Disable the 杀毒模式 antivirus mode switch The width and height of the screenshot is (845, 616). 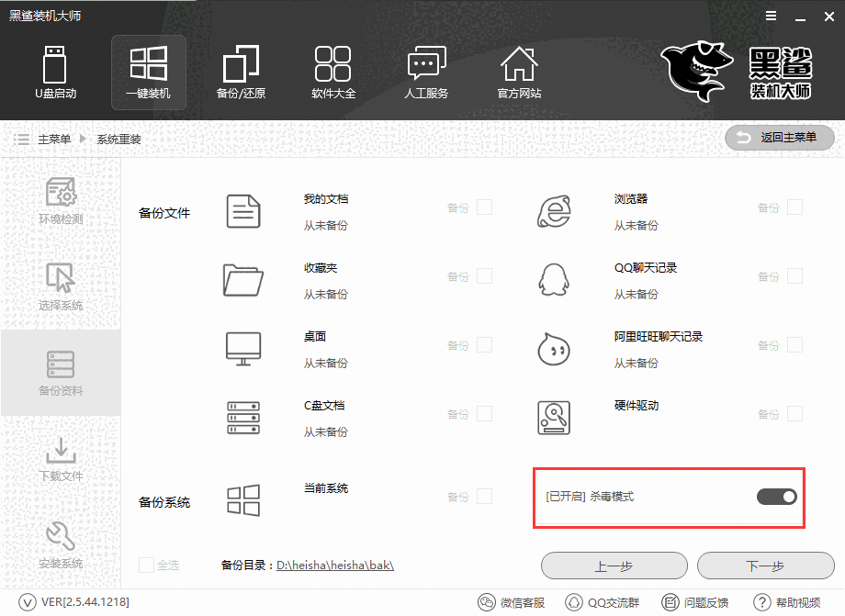776,496
